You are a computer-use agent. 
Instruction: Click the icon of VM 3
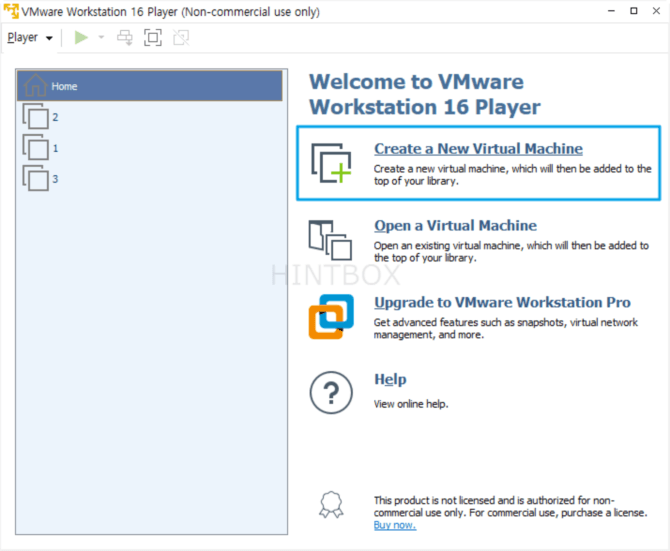coord(35,178)
